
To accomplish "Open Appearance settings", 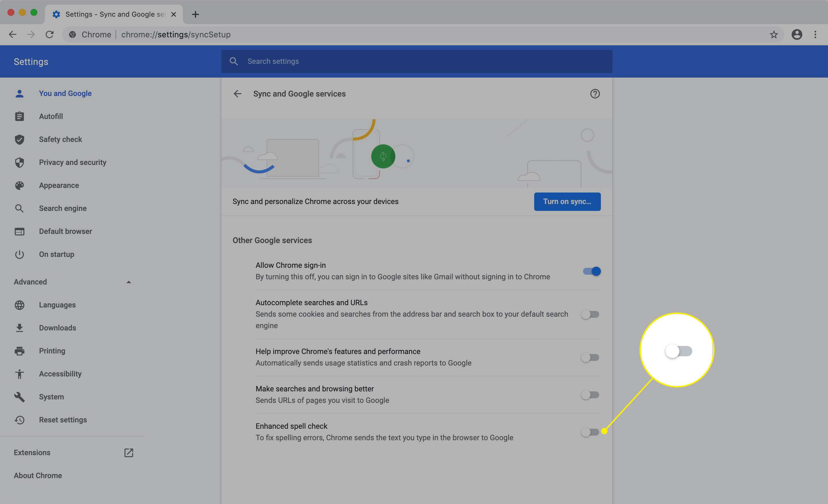I will click(x=59, y=185).
